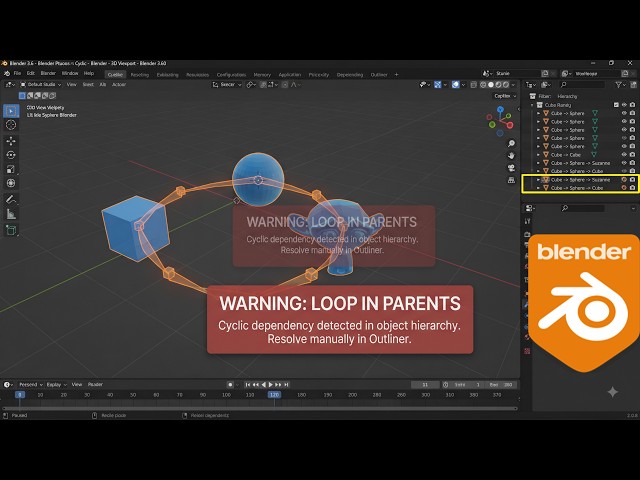Expand the Cube -> Cabe tree row
This screenshot has width=640, height=480.
(538, 155)
